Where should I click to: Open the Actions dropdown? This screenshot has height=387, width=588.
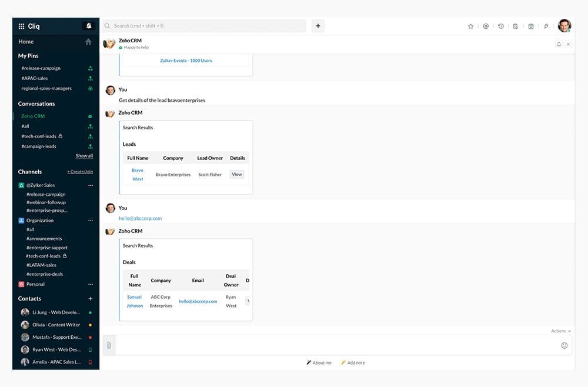pyautogui.click(x=561, y=331)
